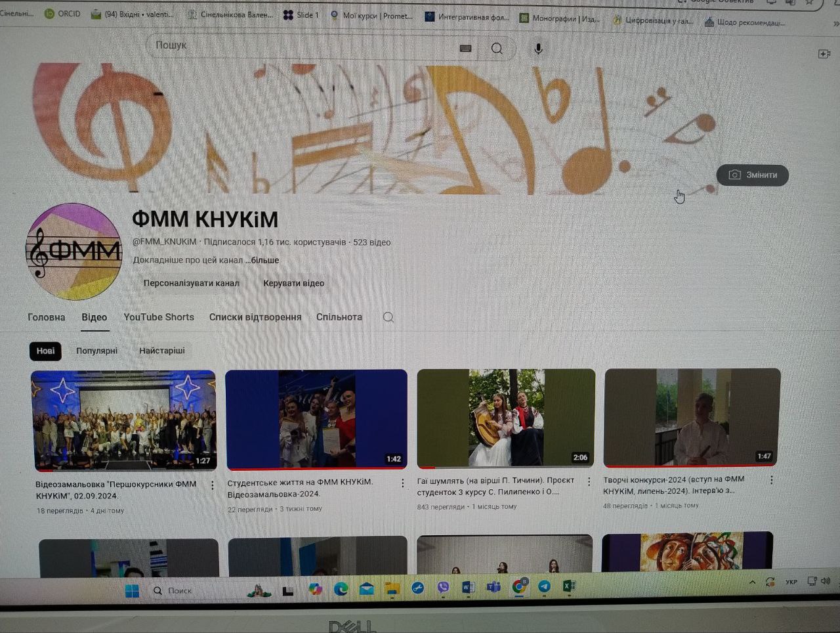Viewport: 840px width, 633px height.
Task: Open Viber from the taskbar
Action: 443,588
